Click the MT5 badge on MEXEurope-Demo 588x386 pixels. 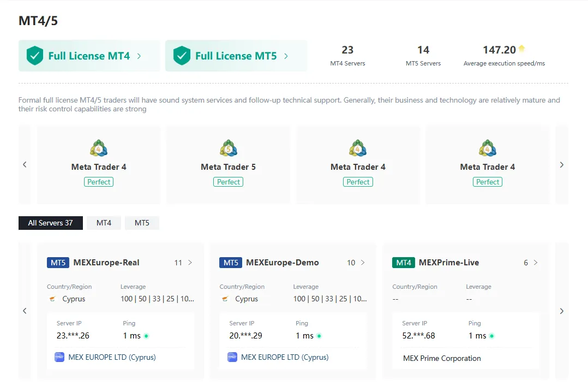[231, 263]
